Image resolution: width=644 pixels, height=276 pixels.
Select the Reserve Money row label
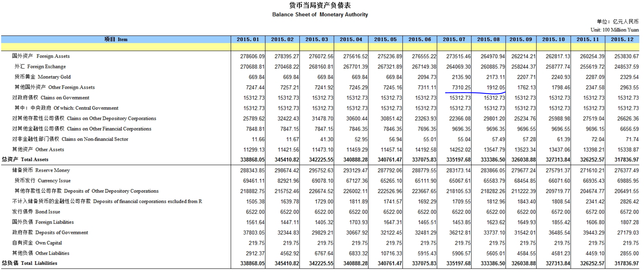click(41, 170)
